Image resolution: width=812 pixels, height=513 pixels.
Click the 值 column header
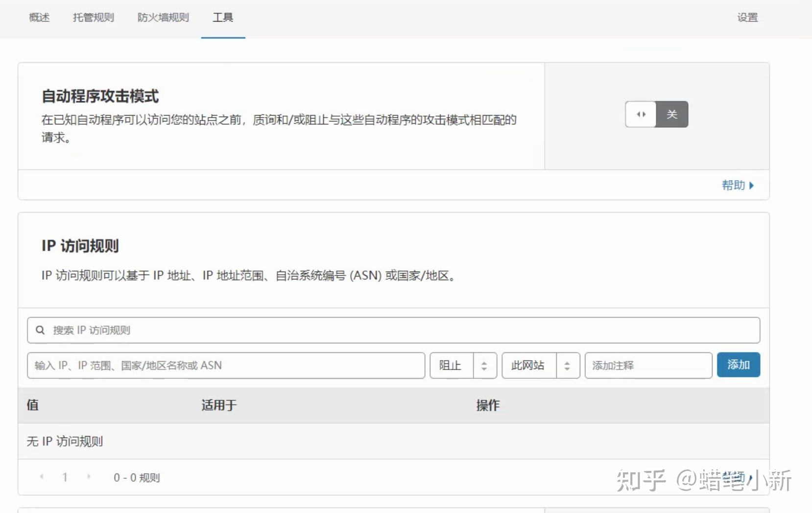(x=33, y=405)
